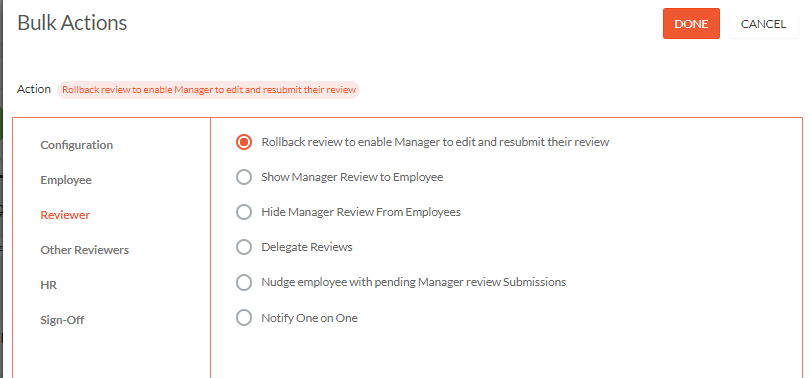810x378 pixels.
Task: Click the Notify One on One label text
Action: [309, 318]
